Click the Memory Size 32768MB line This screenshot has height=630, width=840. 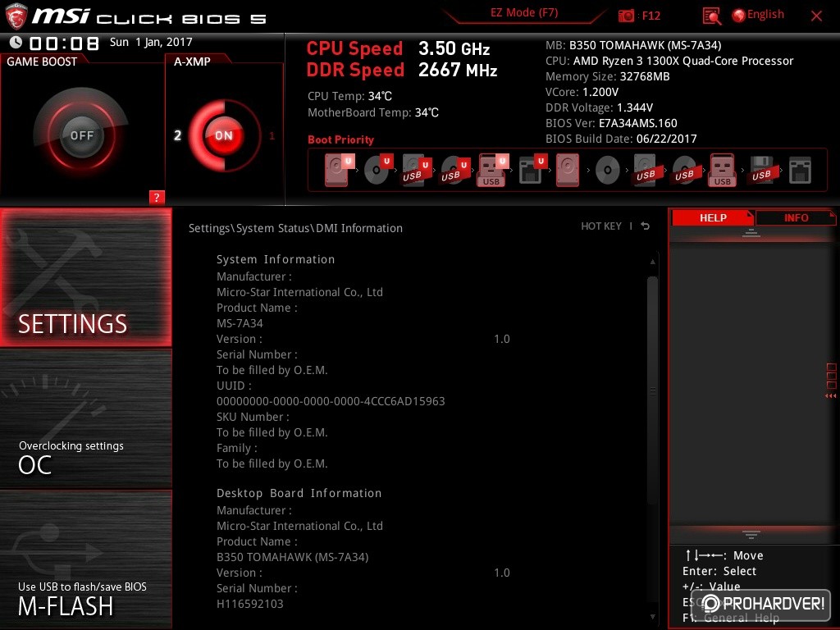tap(608, 76)
